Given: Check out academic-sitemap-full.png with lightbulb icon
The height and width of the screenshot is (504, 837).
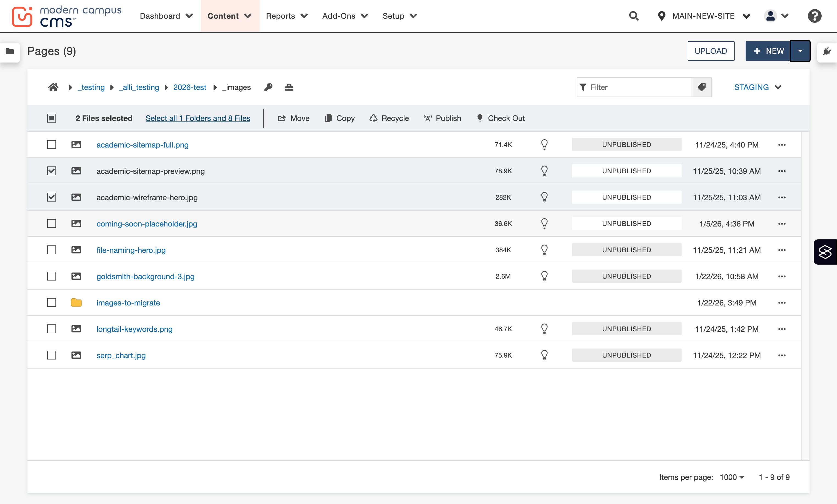Looking at the screenshot, I should (x=544, y=145).
